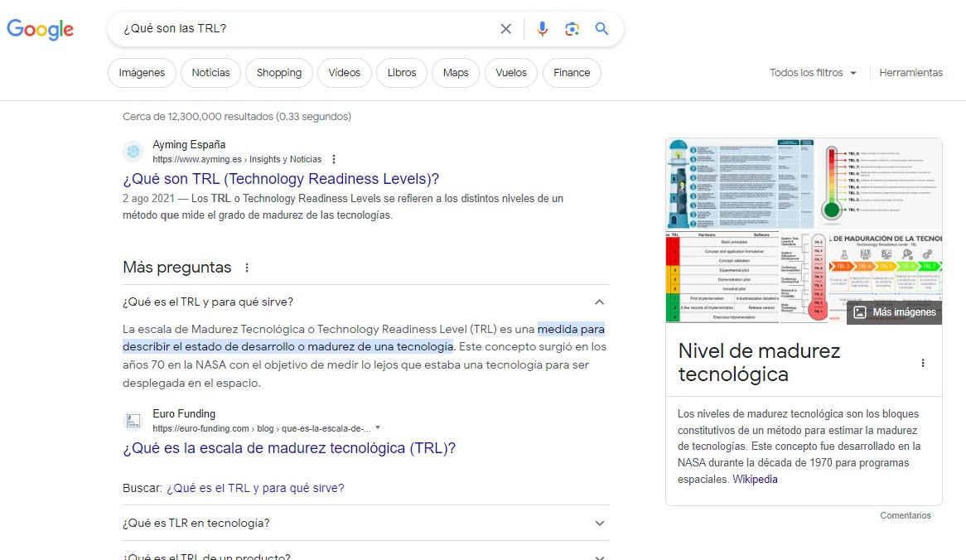Expand '¿Qué es el TRL de un producto?'
Viewport: 966px width, 560px height.
pos(365,555)
